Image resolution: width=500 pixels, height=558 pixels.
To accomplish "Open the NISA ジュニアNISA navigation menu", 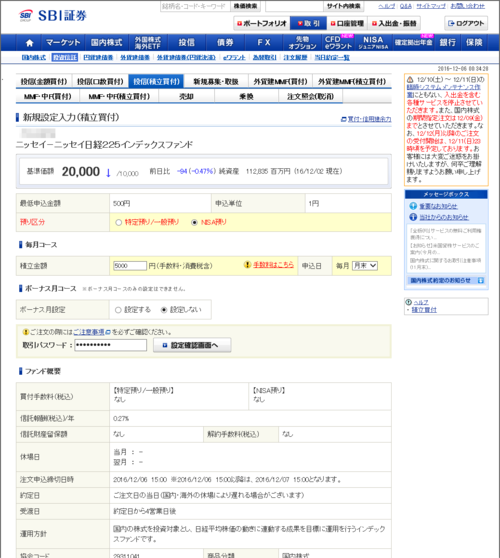I will tap(373, 43).
